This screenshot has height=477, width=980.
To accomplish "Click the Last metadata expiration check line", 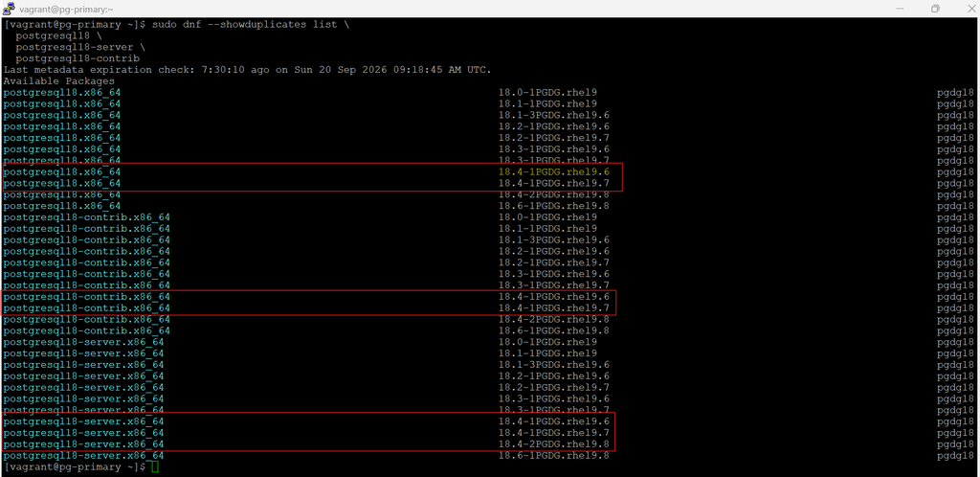I will coord(247,70).
